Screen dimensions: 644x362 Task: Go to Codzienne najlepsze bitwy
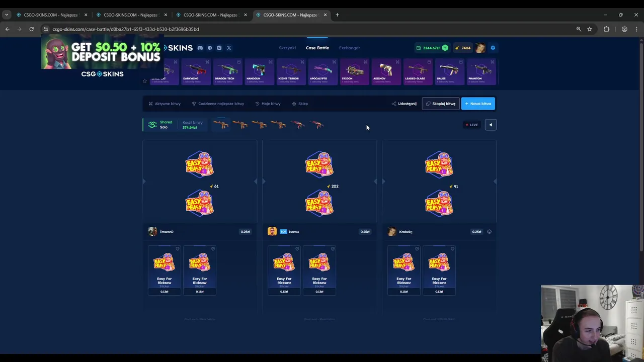point(218,104)
